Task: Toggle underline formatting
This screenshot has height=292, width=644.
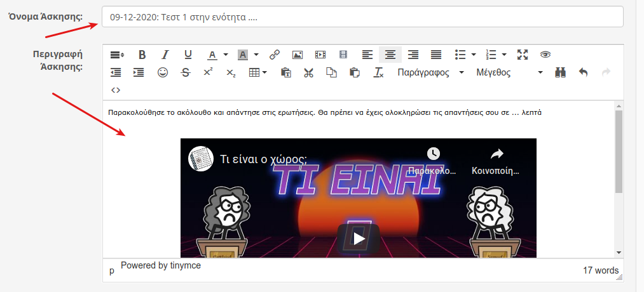Action: pyautogui.click(x=188, y=55)
